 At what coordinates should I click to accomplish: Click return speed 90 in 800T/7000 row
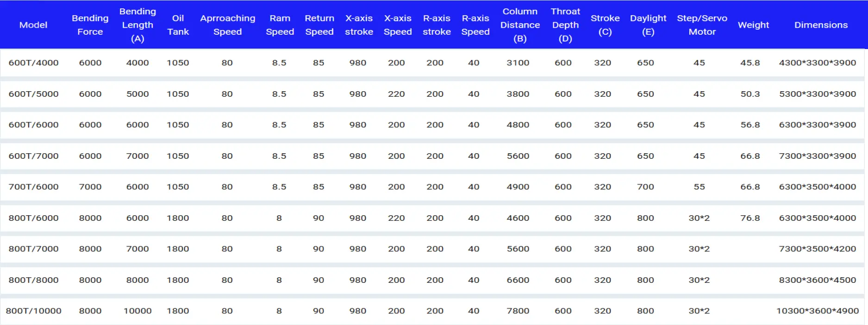[x=318, y=249]
